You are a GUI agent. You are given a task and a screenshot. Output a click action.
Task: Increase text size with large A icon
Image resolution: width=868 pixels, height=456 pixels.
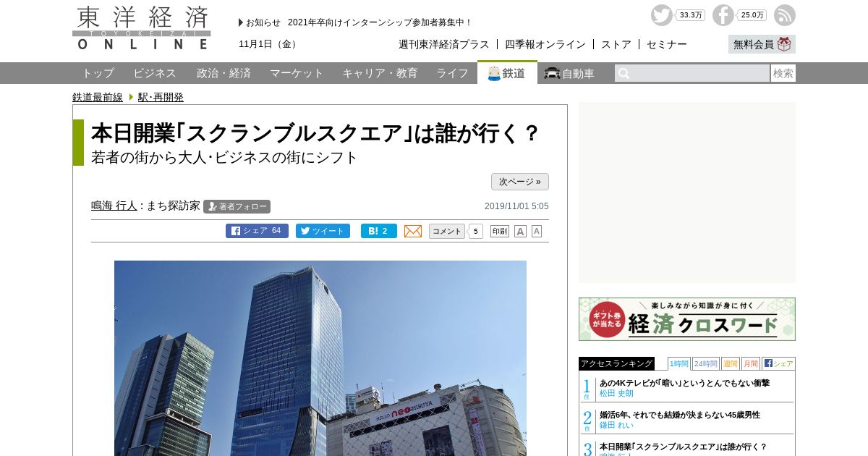(520, 232)
